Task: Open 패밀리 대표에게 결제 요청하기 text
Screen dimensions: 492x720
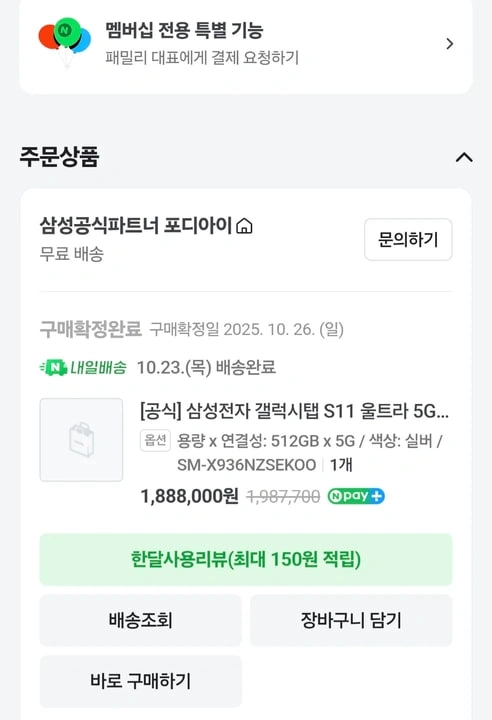Action: click(x=202, y=58)
